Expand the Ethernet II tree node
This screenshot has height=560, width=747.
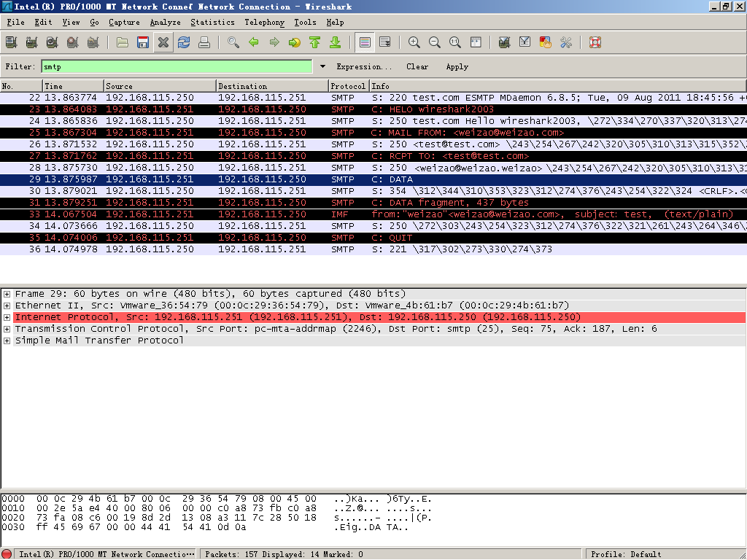coord(7,306)
